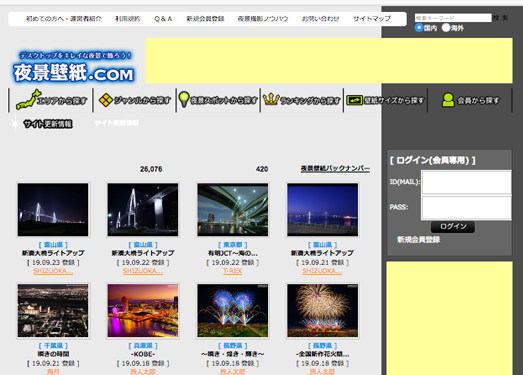
Task: Select the 海外 radio button
Action: point(446,28)
